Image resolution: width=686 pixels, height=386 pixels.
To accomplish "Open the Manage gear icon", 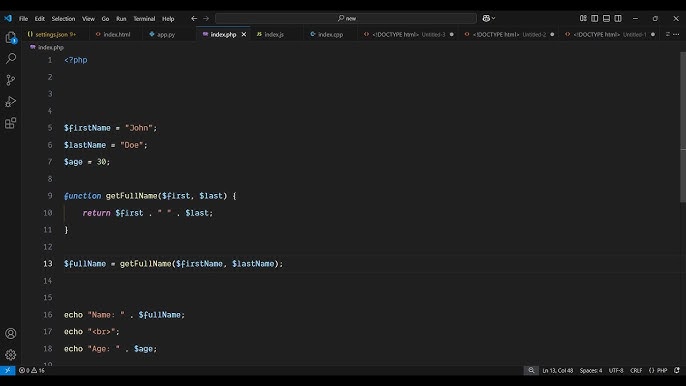I will 10,354.
